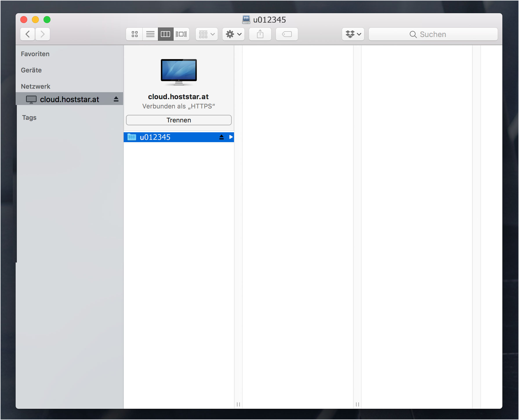Open the gear action menu
This screenshot has height=420, width=519.
pos(233,34)
